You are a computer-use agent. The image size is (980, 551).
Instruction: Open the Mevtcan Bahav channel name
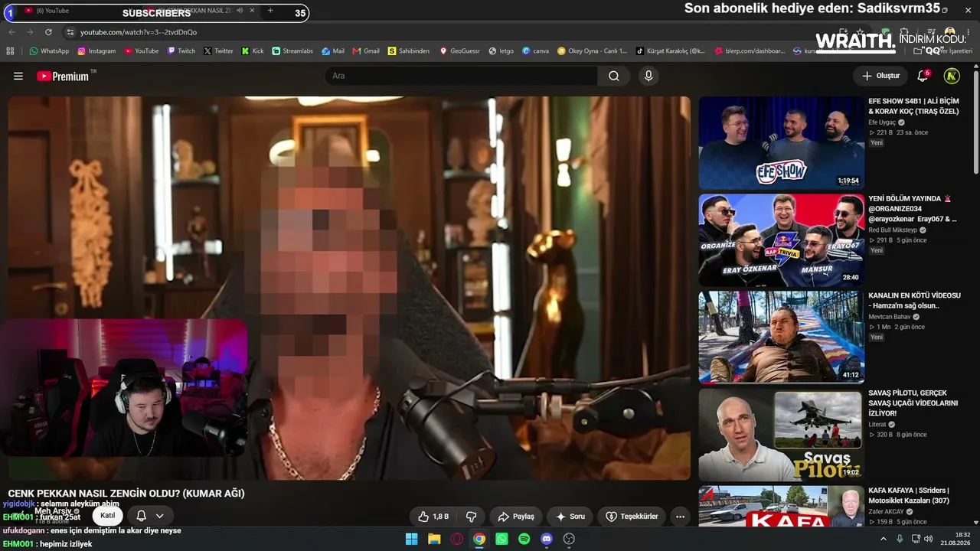click(889, 317)
